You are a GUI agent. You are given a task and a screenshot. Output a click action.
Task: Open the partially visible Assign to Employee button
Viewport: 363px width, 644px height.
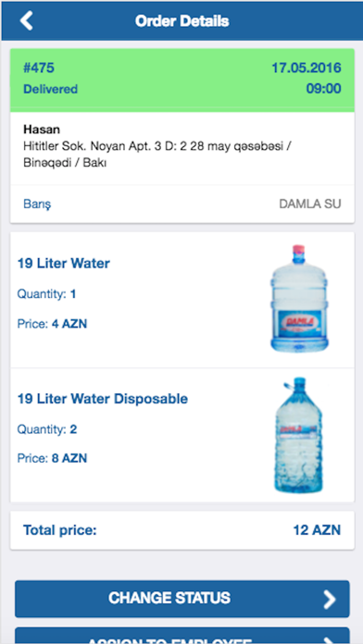pyautogui.click(x=182, y=636)
